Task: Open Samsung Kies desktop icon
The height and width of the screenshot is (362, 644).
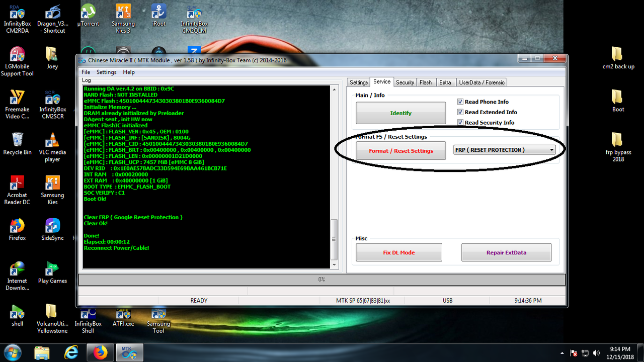Action: tap(53, 190)
